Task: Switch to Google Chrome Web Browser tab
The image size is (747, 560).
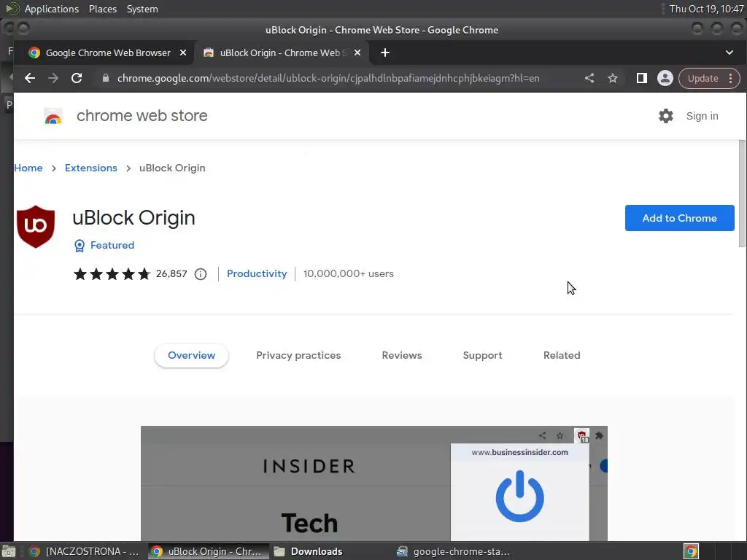Action: 108,52
